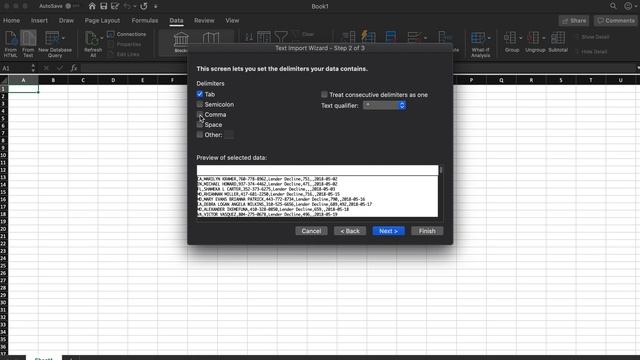Check the Space delimiter checkbox
The image size is (640, 360).
[200, 124]
